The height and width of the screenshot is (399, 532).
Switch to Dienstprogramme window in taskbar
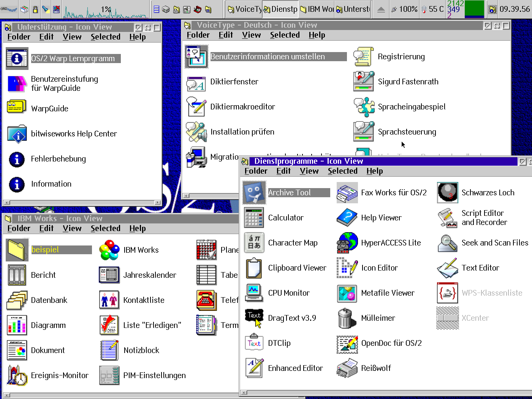(280, 9)
